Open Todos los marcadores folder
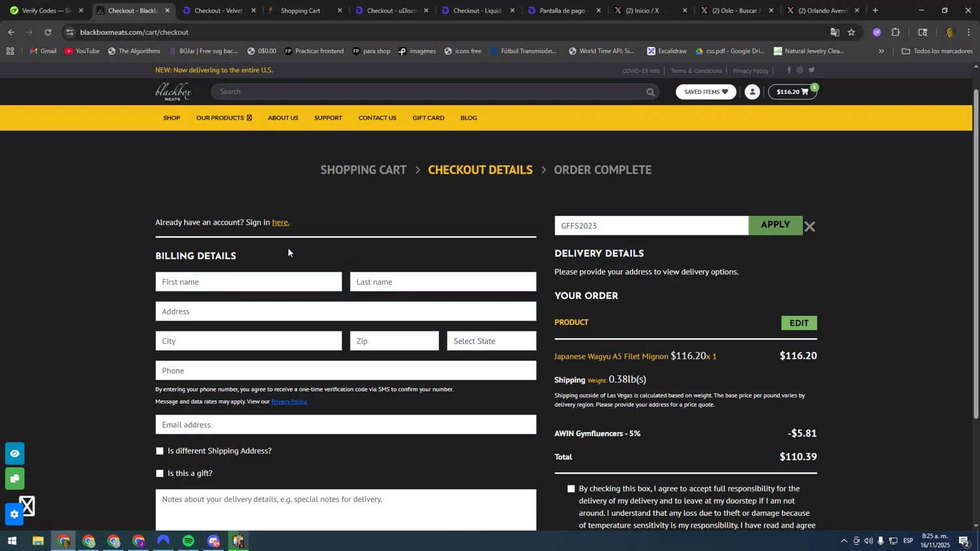980x551 pixels. [937, 51]
